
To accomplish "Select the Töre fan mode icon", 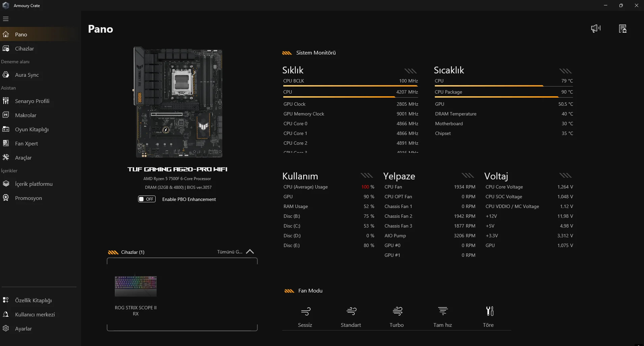I will click(490, 311).
